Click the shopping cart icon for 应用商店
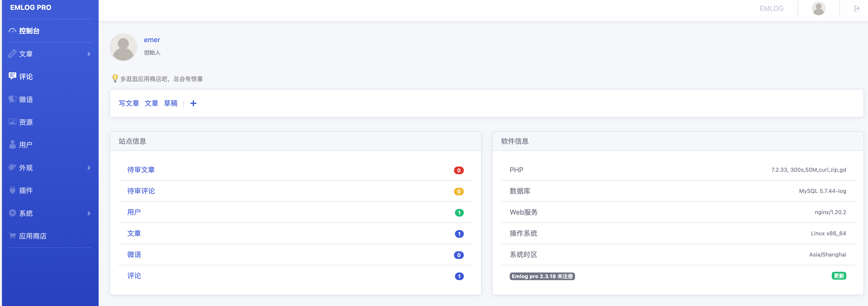Screen dimensions: 868x306 coord(13,236)
